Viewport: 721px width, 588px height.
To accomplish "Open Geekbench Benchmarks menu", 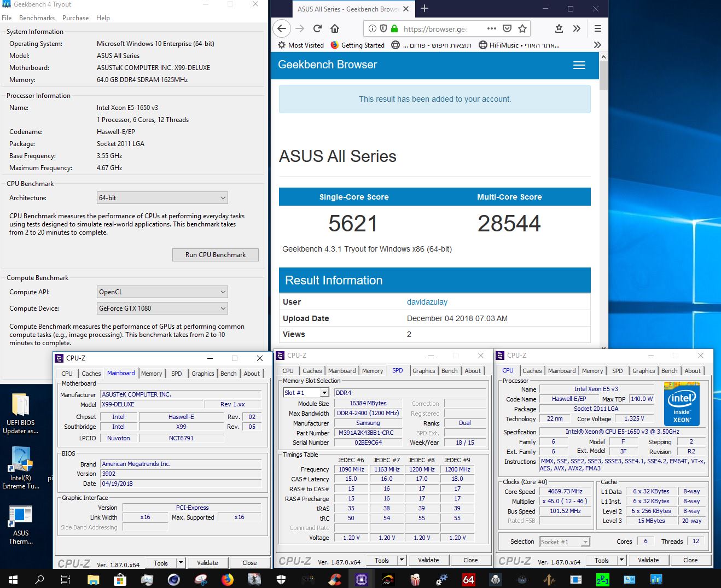I will click(37, 18).
